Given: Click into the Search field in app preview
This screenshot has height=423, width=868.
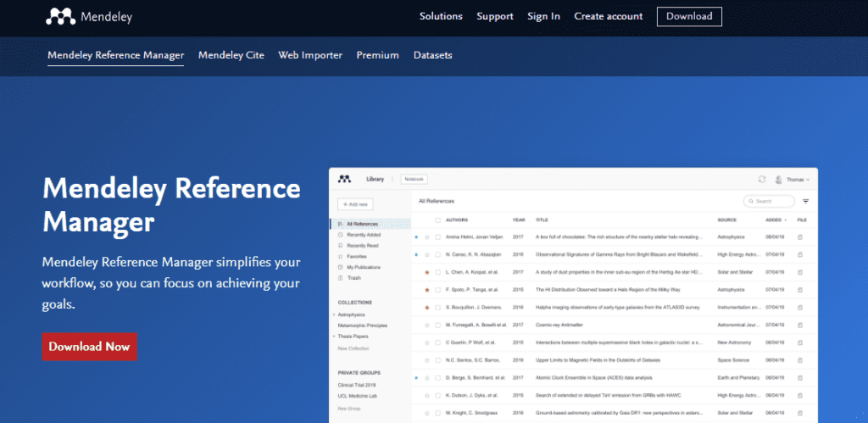Looking at the screenshot, I should (x=769, y=202).
